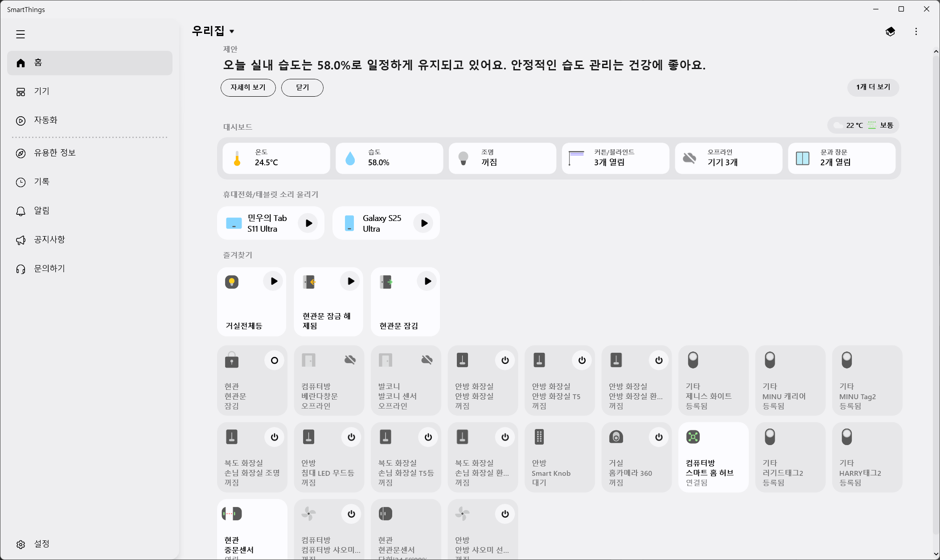Open the weather 22 °C 보통 chip
The image size is (940, 560).
click(863, 125)
